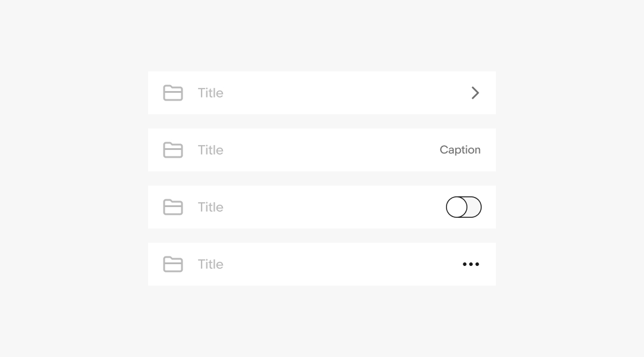The width and height of the screenshot is (644, 357).
Task: Click the Title text in the second row
Action: [210, 150]
